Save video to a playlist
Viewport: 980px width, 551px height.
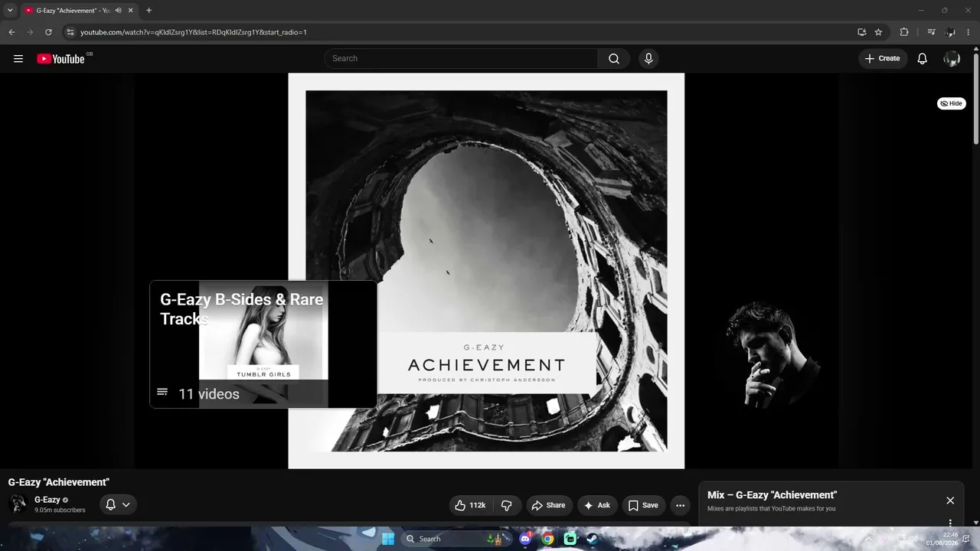click(x=643, y=505)
